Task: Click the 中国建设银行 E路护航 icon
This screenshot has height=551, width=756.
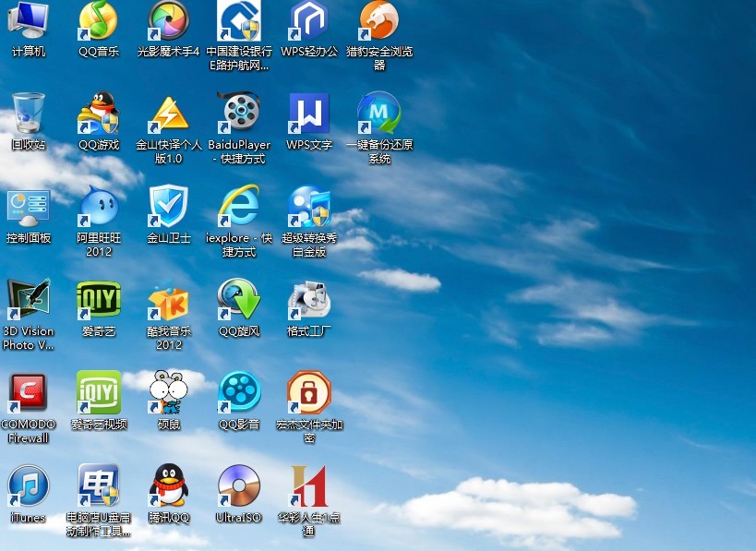Action: pyautogui.click(x=239, y=21)
